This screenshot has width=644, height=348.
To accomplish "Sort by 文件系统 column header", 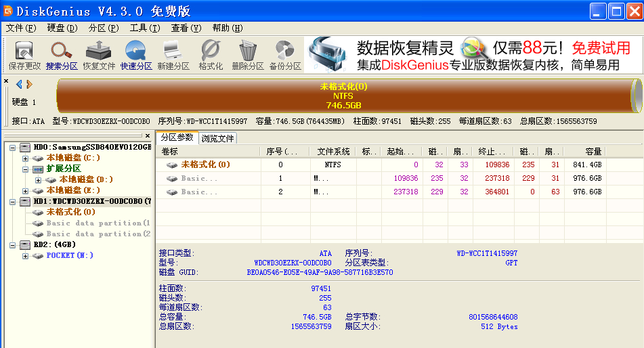I will click(333, 152).
